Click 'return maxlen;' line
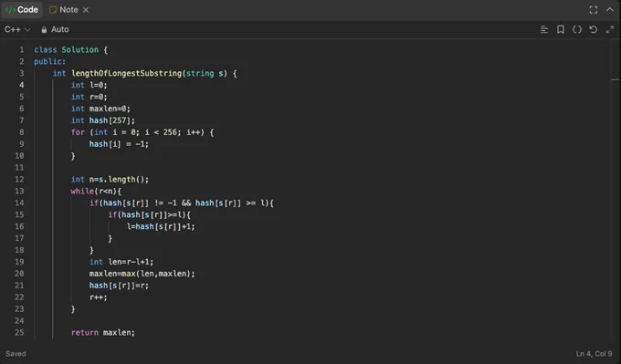 (x=103, y=333)
